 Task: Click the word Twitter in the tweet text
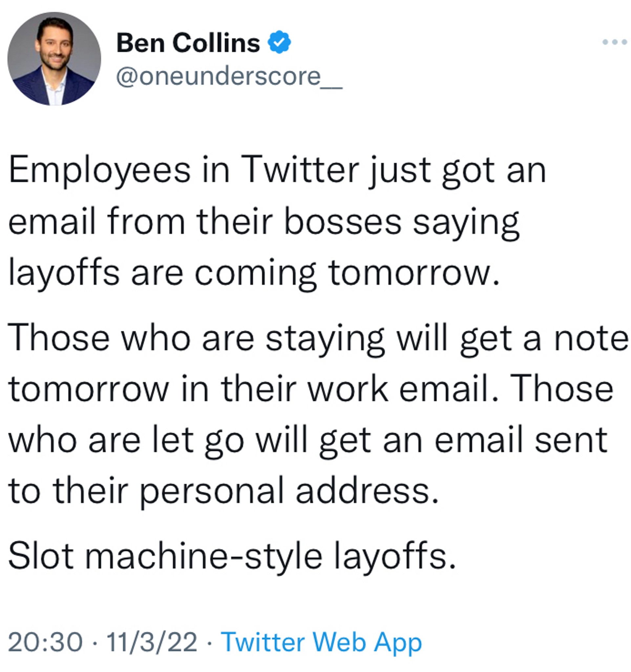300,169
